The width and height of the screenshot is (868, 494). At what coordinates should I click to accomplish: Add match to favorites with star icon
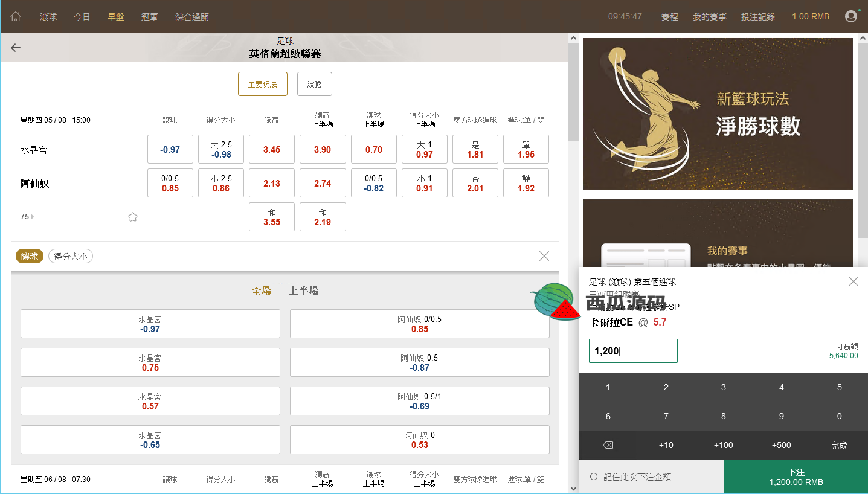[133, 217]
